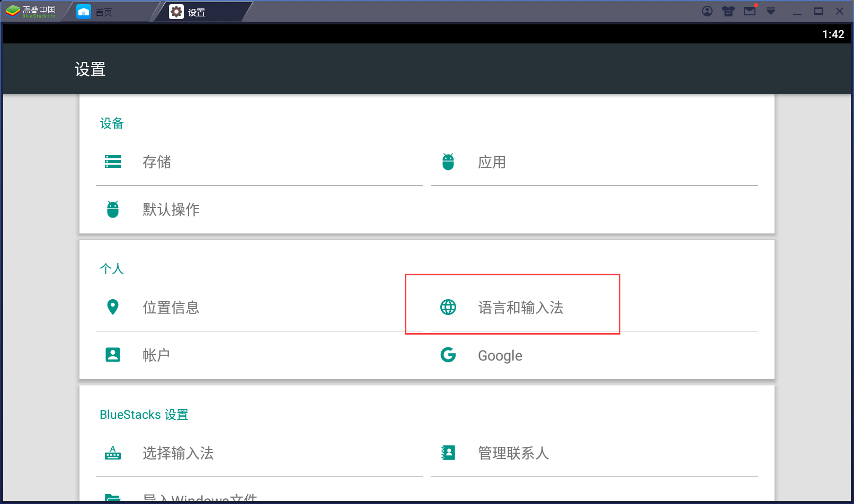The height and width of the screenshot is (504, 854).
Task: Open the 语言和输入法 settings entry
Action: click(x=521, y=307)
